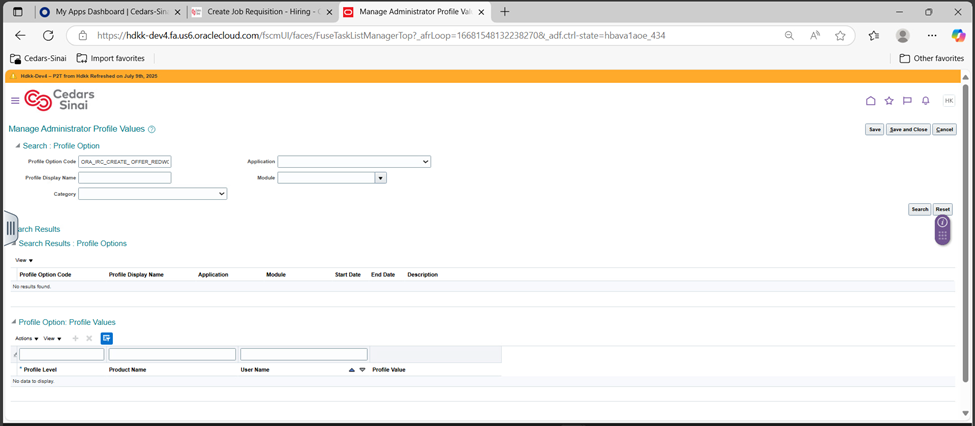Click the Query By Example icon

tap(107, 338)
